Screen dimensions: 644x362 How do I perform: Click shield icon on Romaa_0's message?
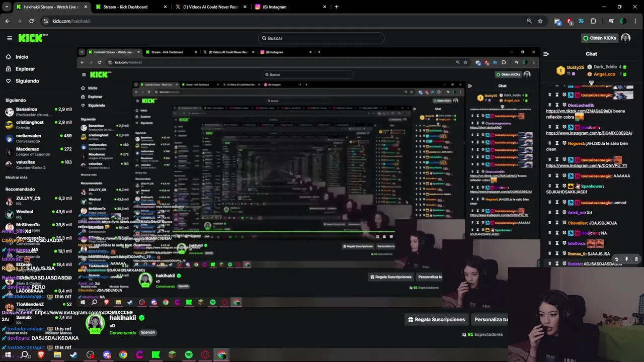pyautogui.click(x=565, y=253)
